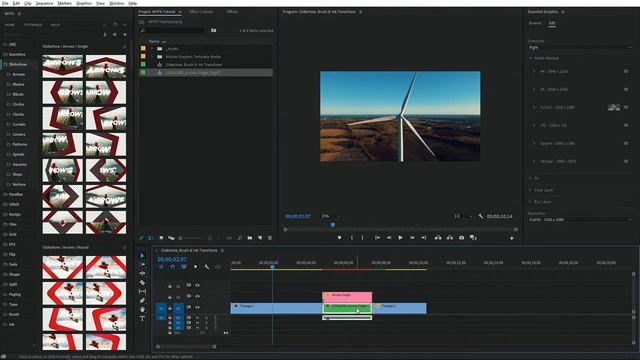Expand the Blur Layer section
Image resolution: width=640 pixels, height=360 pixels.
[x=531, y=202]
